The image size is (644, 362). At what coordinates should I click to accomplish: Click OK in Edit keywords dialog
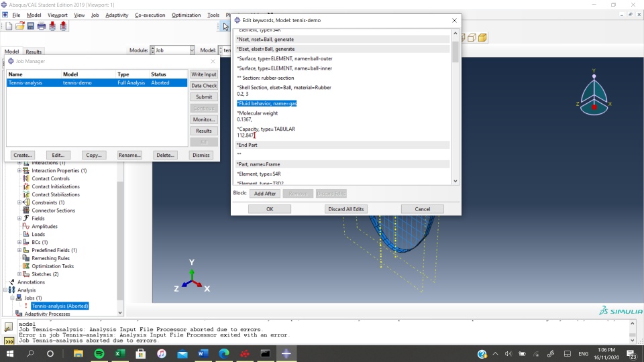270,209
